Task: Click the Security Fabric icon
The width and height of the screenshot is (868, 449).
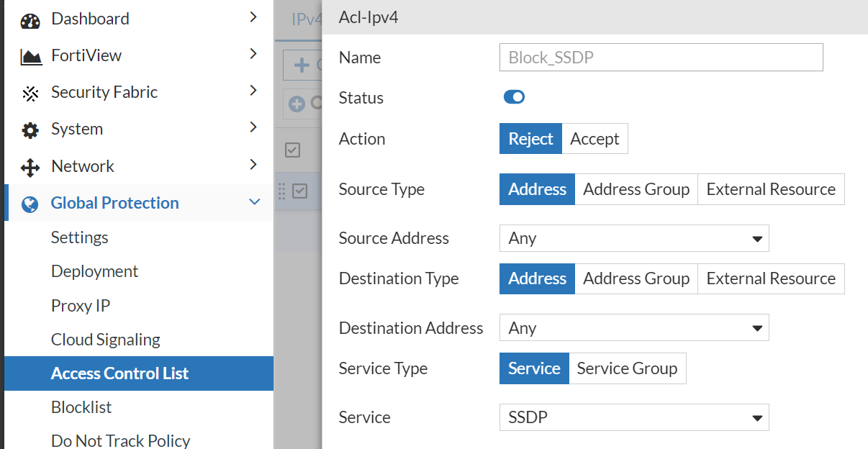Action: tap(30, 93)
